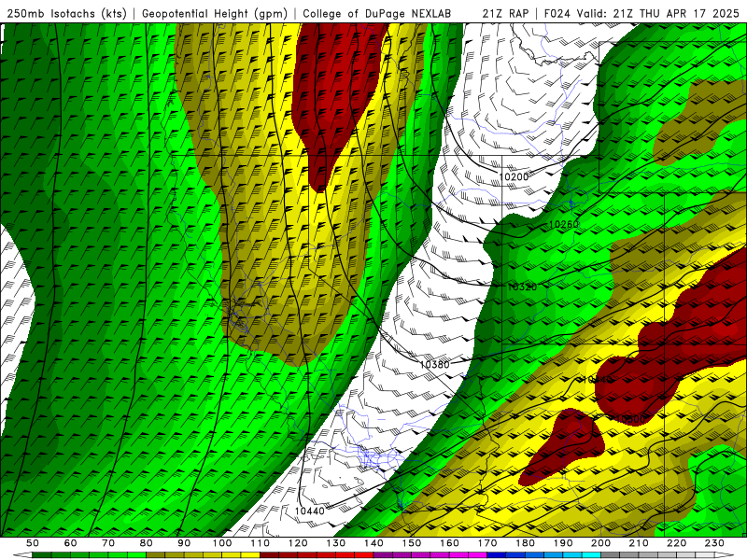
Task: Click the 'Geopotential Height (gpm)' header text
Action: (215, 13)
